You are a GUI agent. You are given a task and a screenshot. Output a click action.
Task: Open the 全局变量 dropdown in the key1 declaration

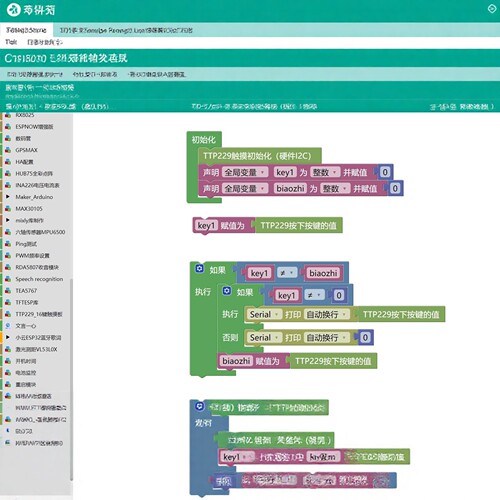[x=245, y=172]
